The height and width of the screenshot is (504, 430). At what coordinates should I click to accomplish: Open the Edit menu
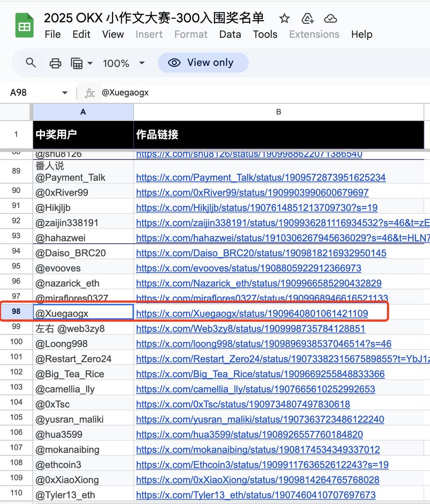(81, 34)
